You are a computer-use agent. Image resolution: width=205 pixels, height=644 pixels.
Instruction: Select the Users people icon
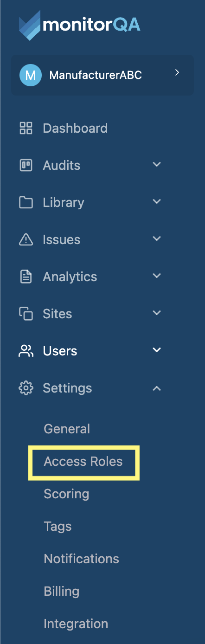point(26,351)
